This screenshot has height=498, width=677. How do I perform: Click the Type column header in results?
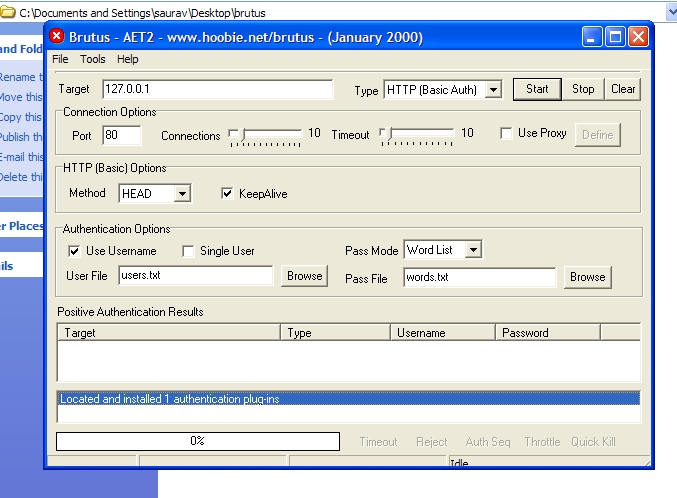tap(335, 333)
